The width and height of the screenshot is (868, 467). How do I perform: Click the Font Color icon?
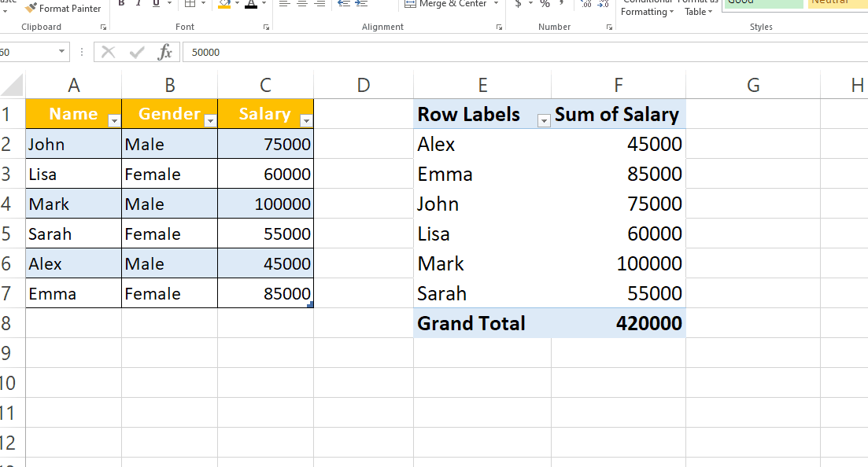click(x=250, y=4)
